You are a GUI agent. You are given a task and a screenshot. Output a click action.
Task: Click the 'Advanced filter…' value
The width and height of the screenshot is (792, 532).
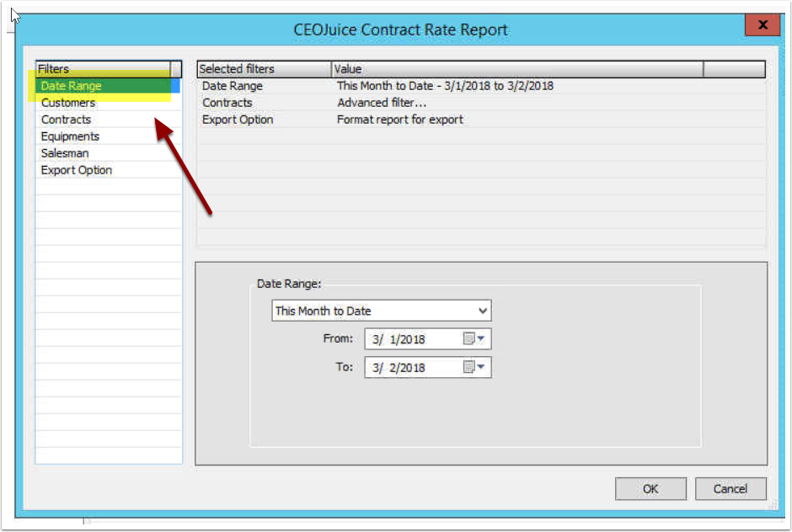click(382, 103)
